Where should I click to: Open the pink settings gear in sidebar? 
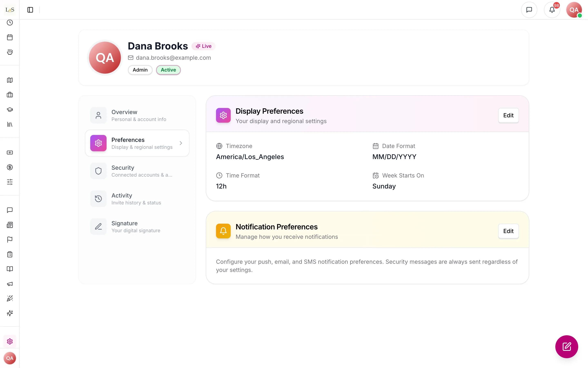[10, 341]
